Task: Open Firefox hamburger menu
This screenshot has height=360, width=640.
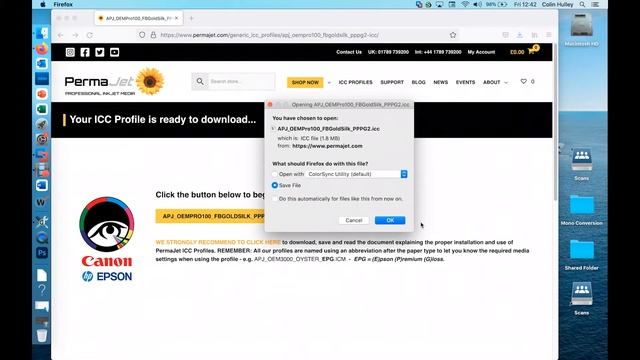Action: tap(549, 35)
